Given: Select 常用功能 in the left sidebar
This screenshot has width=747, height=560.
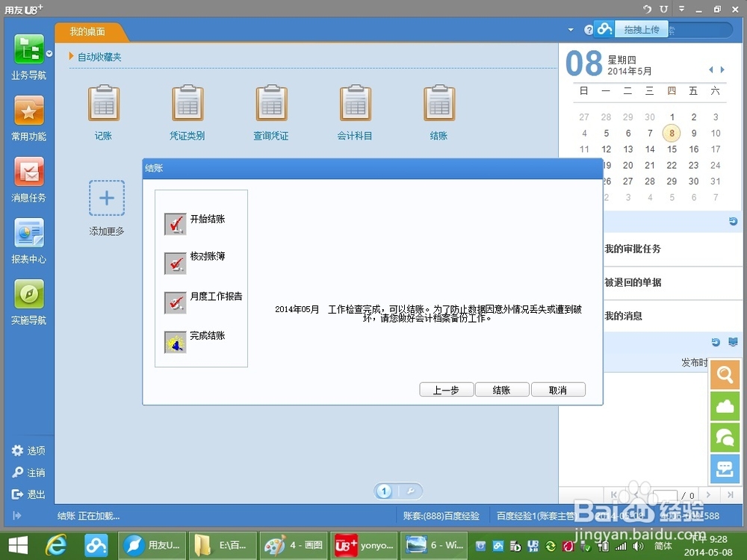Looking at the screenshot, I should point(28,117).
